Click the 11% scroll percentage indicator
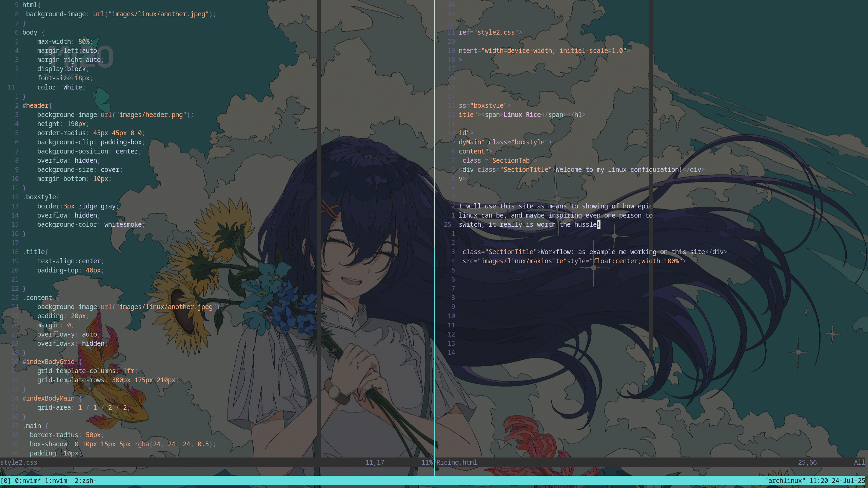The height and width of the screenshot is (488, 868). (x=427, y=462)
